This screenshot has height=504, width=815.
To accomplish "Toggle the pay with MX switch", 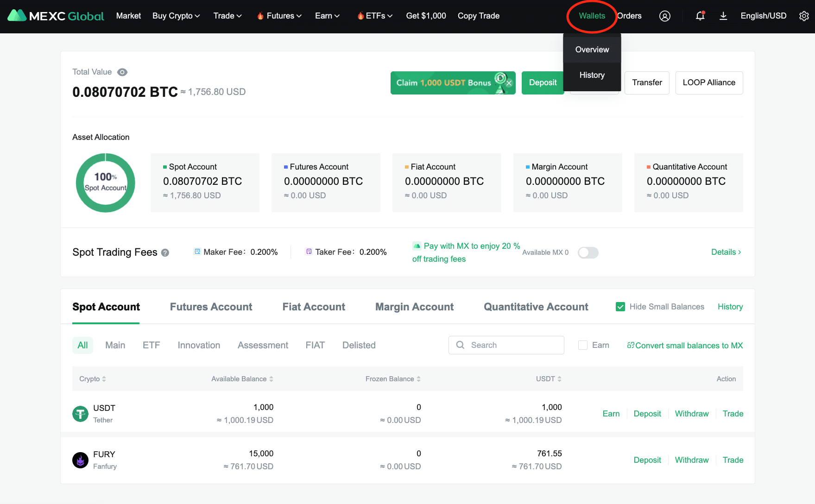I will click(x=588, y=252).
